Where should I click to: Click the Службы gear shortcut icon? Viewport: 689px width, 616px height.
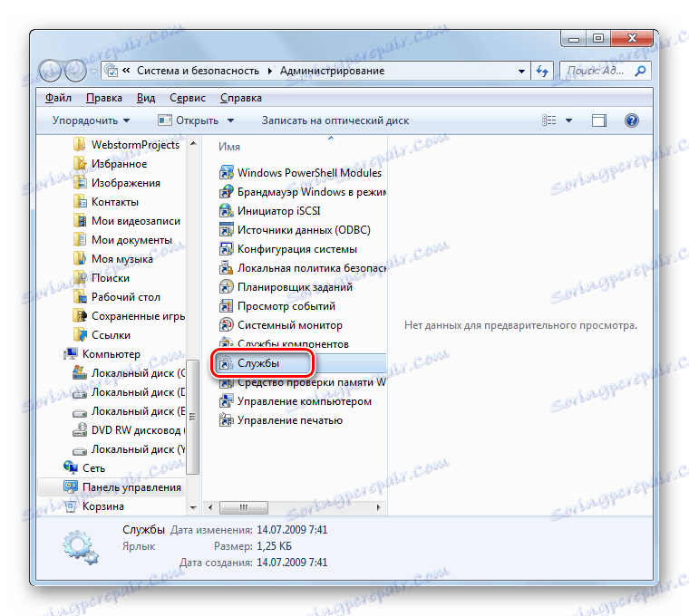tap(227, 363)
